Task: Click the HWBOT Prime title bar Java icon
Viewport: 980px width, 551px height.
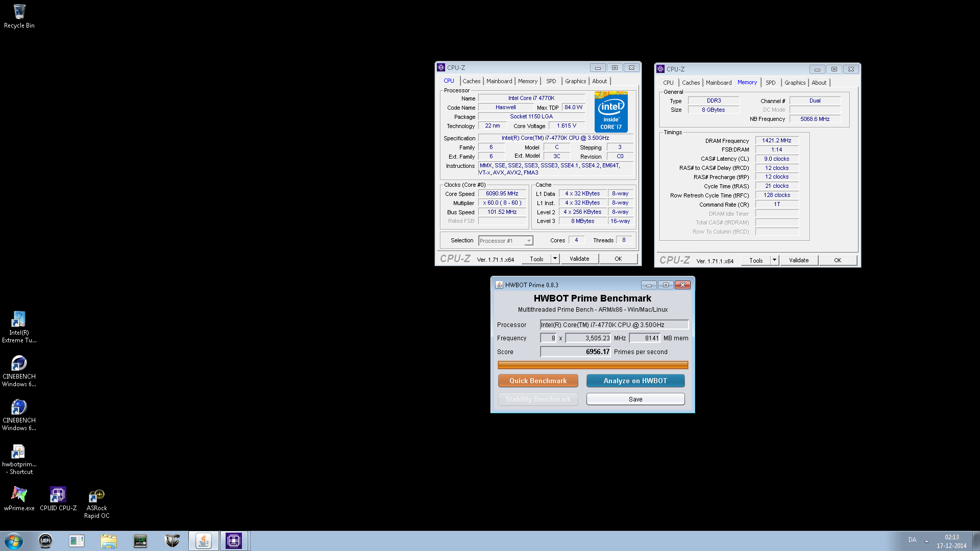Action: pyautogui.click(x=499, y=285)
